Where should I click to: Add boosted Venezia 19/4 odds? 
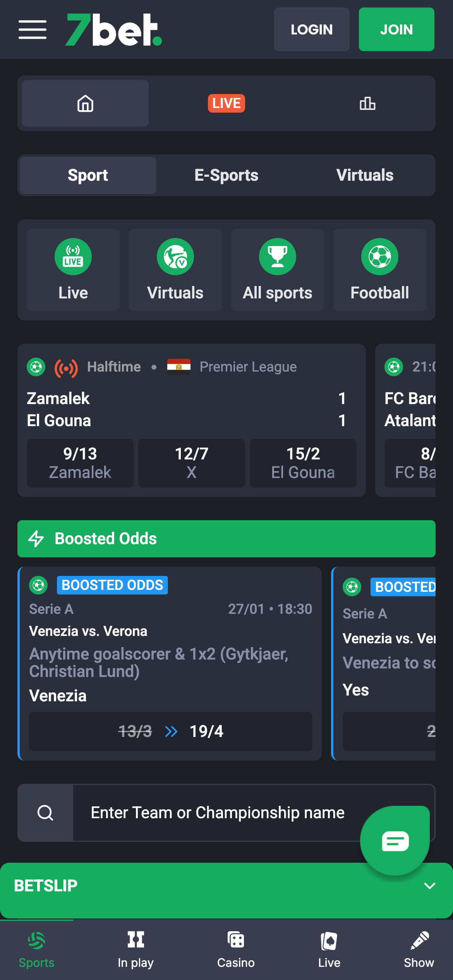coord(171,732)
